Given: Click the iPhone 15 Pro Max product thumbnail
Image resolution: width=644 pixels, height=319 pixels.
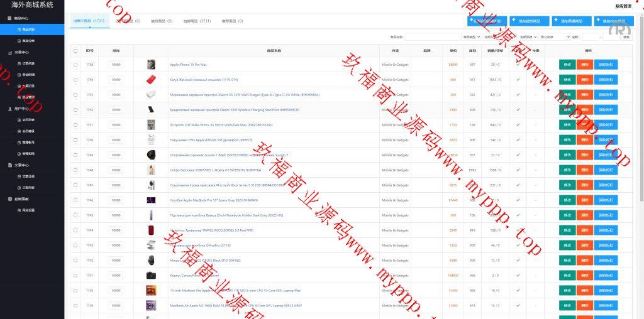Looking at the screenshot, I should [x=151, y=65].
